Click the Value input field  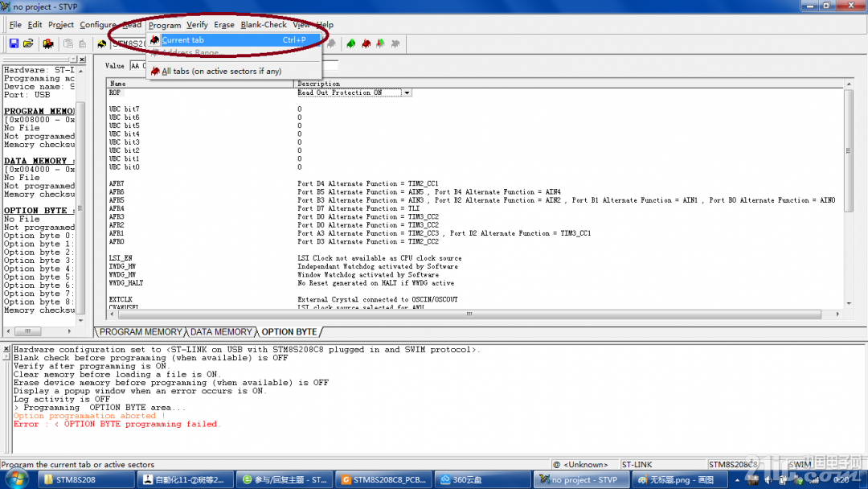(234, 66)
